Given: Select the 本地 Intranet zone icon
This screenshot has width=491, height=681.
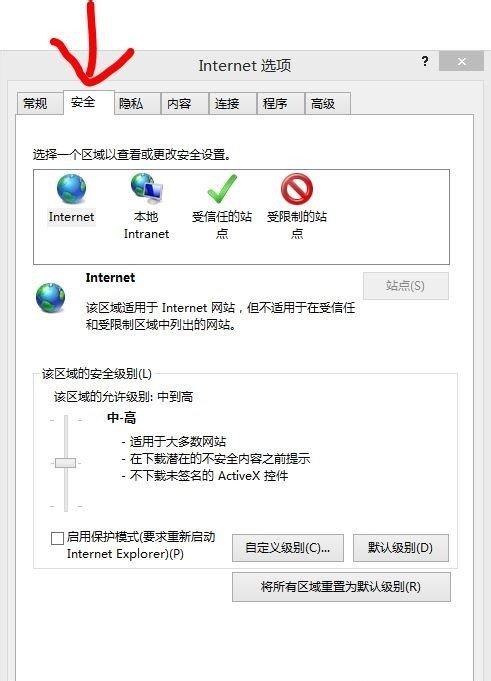Looking at the screenshot, I should tap(146, 189).
